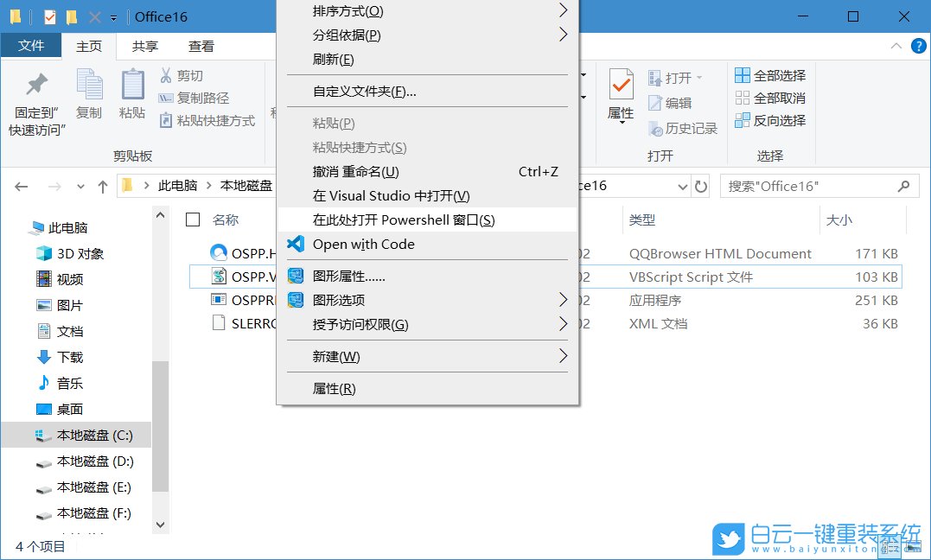This screenshot has height=560, width=931.
Task: Switch to the 查看 ribbon tab
Action: point(201,46)
